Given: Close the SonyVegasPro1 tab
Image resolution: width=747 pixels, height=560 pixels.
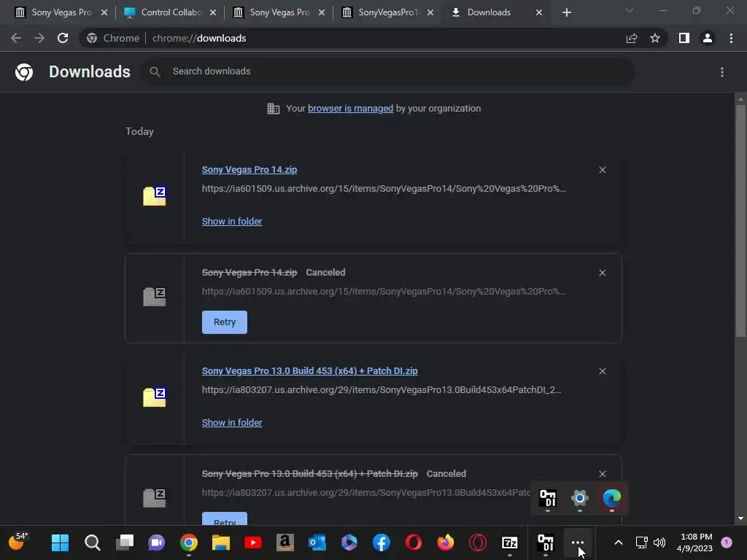Looking at the screenshot, I should click(x=430, y=12).
